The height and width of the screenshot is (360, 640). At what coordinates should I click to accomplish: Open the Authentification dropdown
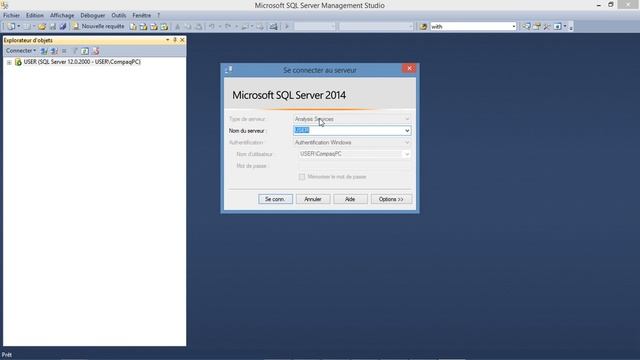pyautogui.click(x=407, y=142)
